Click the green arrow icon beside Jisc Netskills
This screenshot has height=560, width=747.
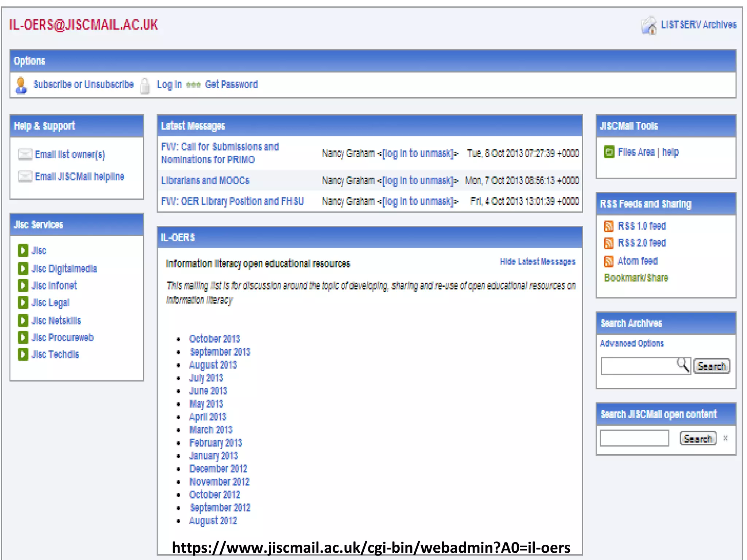click(x=23, y=320)
